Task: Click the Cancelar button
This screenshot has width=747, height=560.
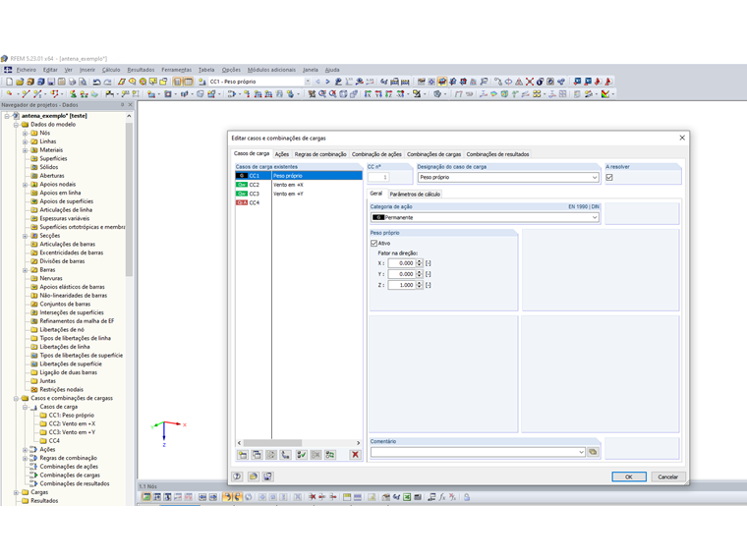Action: [x=667, y=476]
